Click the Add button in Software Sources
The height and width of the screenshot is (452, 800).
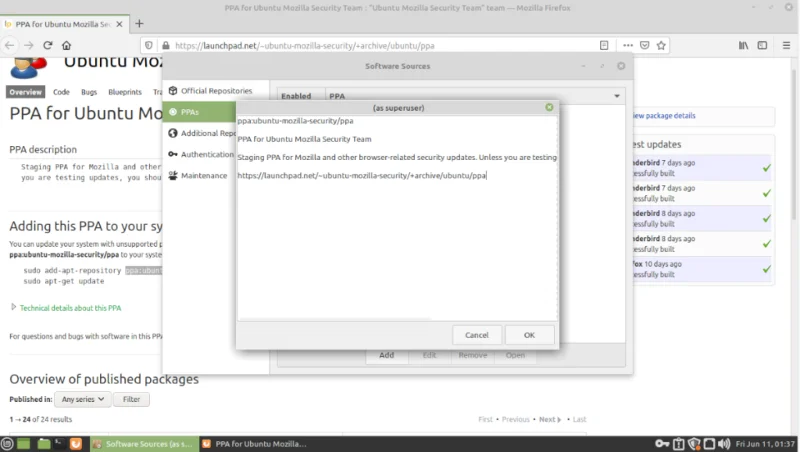(x=386, y=355)
